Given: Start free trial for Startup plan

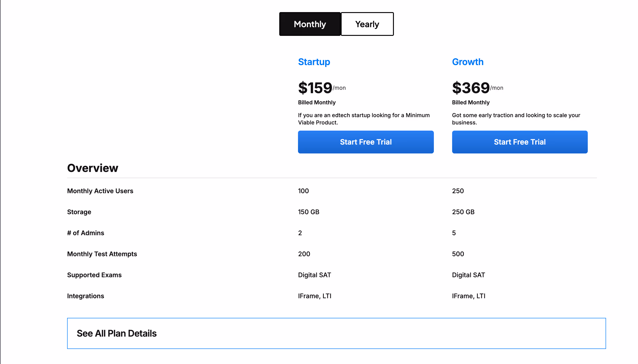Looking at the screenshot, I should click(x=366, y=142).
